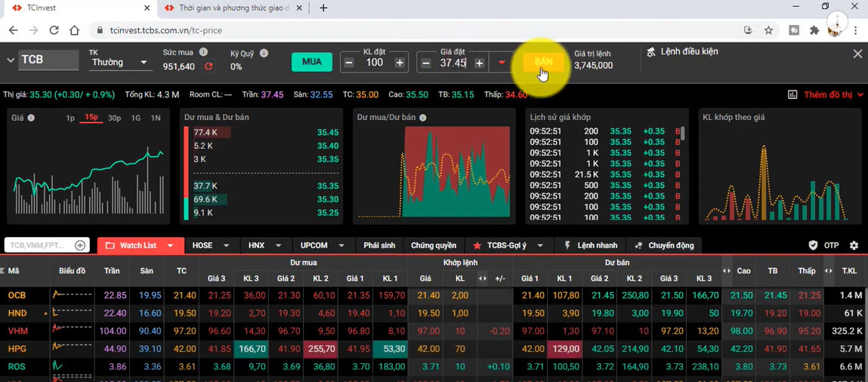Bookmark this page with star icon
Viewport: 868px width, 382px height.
pyautogui.click(x=768, y=30)
